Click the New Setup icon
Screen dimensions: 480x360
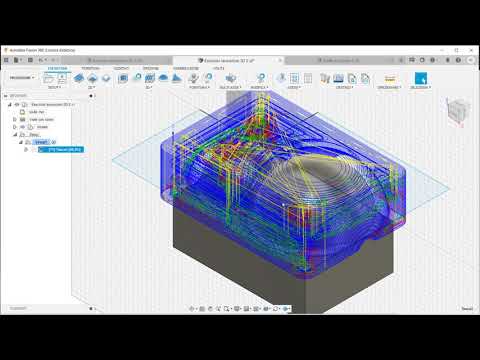(x=49, y=79)
